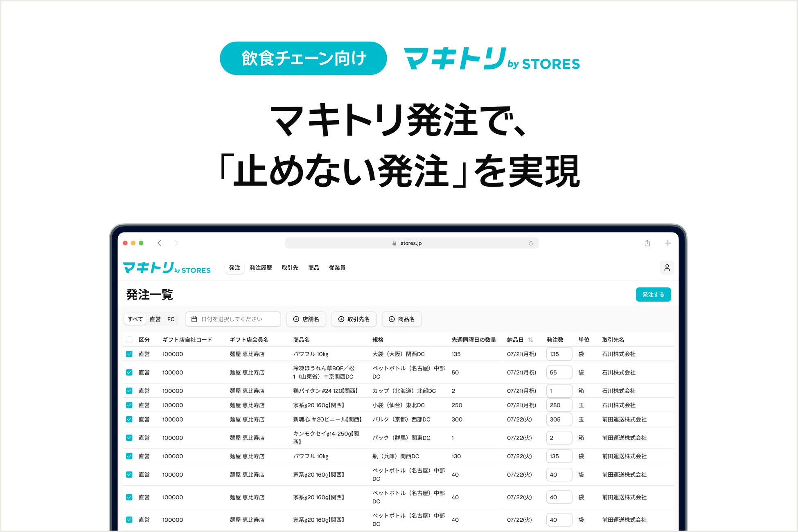Toggle the select-all checkbox in the table header
The width and height of the screenshot is (798, 532).
129,339
